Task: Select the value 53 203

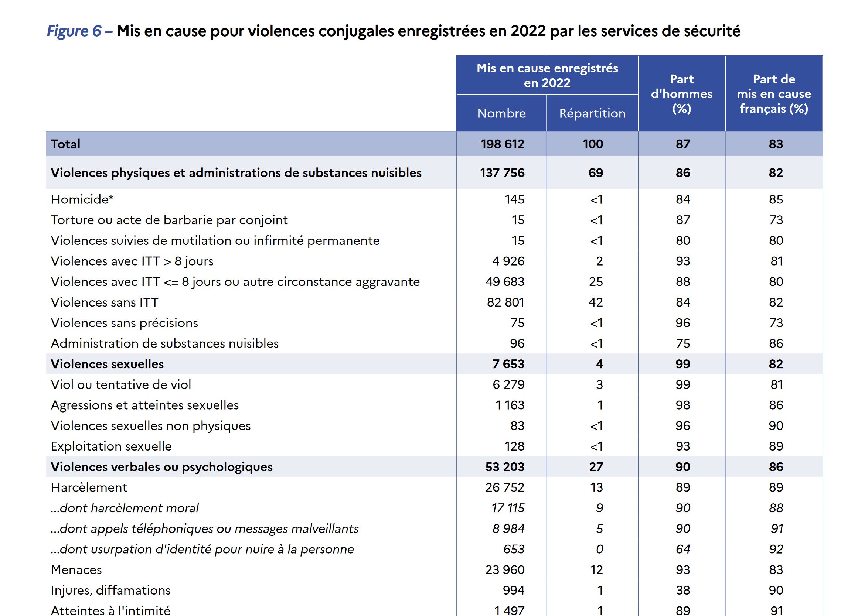Action: tap(505, 467)
